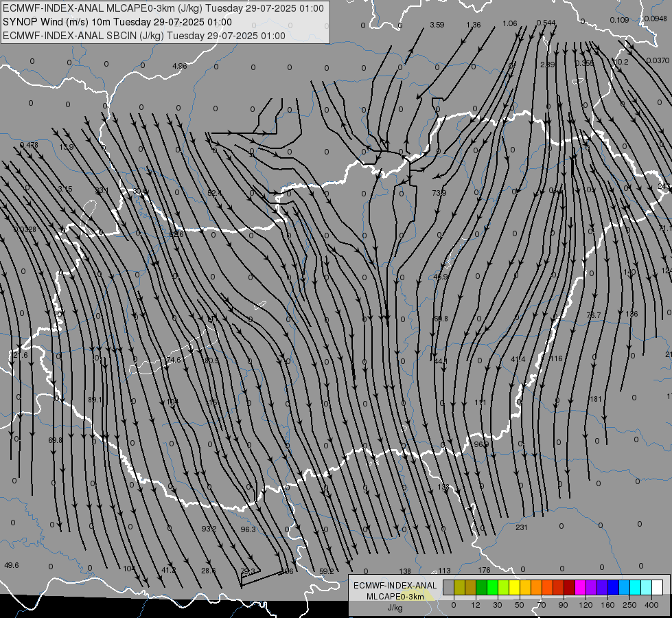Screen dimensions: 672x618
Task: Click the map value 3.15
Action: click(65, 189)
